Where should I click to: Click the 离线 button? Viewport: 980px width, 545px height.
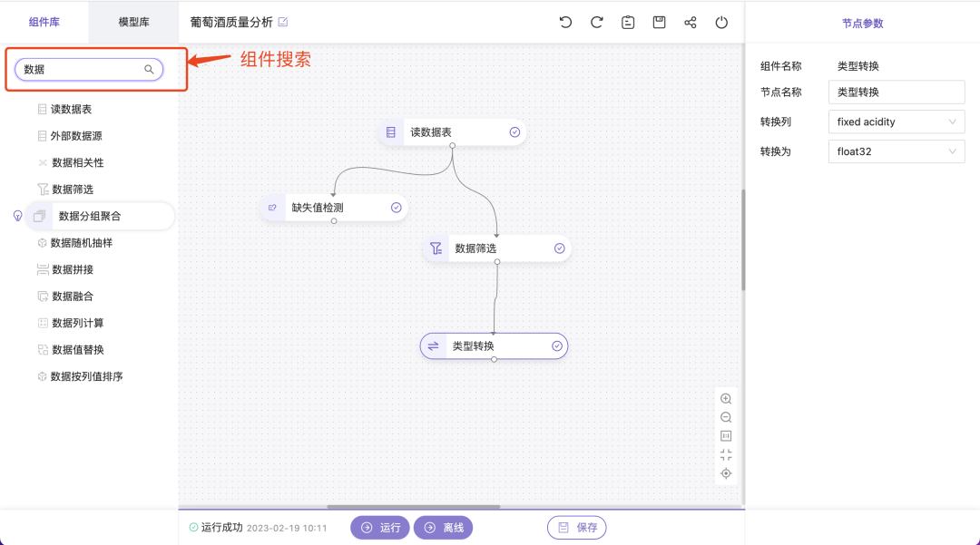coord(443,528)
